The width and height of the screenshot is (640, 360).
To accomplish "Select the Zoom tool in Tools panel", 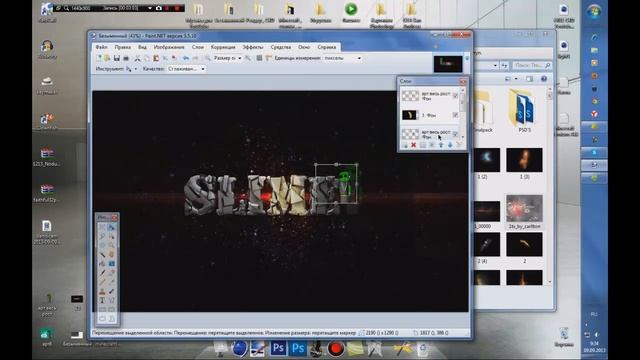I will click(111, 245).
